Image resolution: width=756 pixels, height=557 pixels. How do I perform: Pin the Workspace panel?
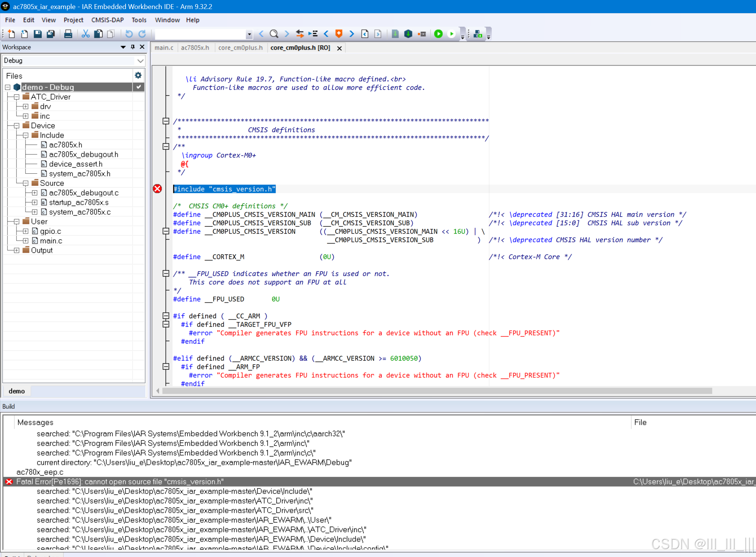[x=133, y=47]
